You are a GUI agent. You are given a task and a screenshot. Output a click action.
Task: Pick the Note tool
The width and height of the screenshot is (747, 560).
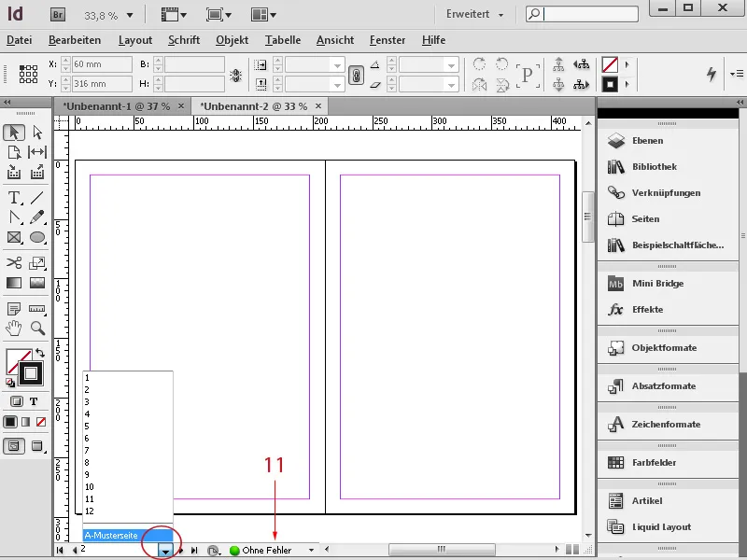(14, 309)
